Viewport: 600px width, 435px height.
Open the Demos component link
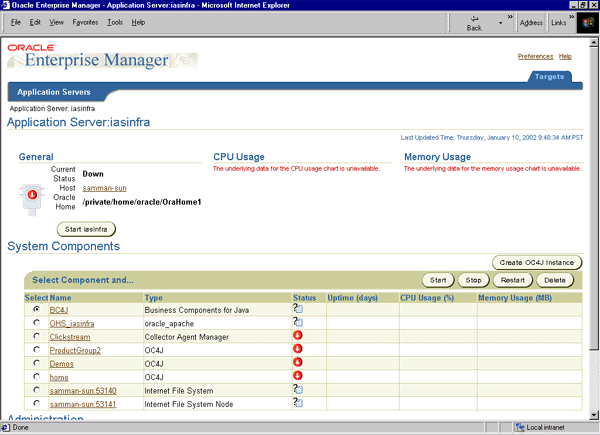pos(62,364)
